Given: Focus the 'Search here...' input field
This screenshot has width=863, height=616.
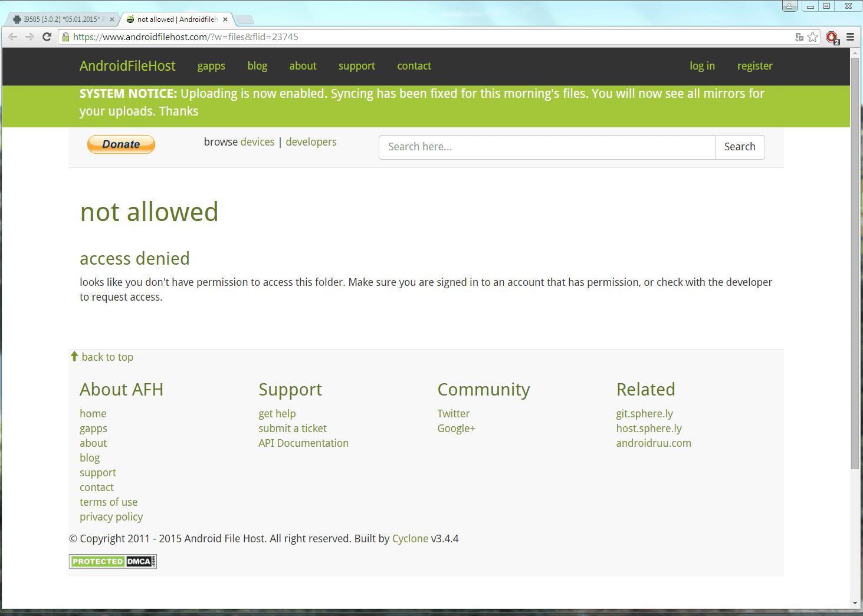Looking at the screenshot, I should [547, 147].
